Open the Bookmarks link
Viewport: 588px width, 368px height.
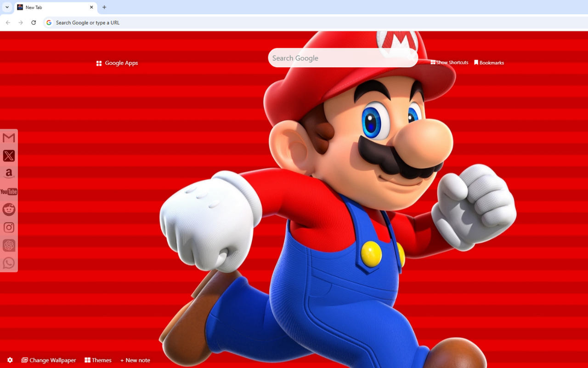pos(489,63)
